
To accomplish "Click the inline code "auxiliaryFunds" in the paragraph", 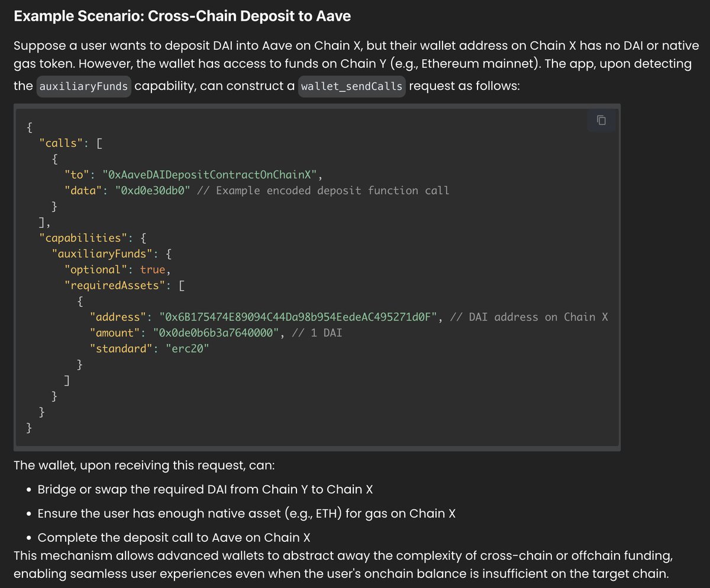I will tap(83, 86).
